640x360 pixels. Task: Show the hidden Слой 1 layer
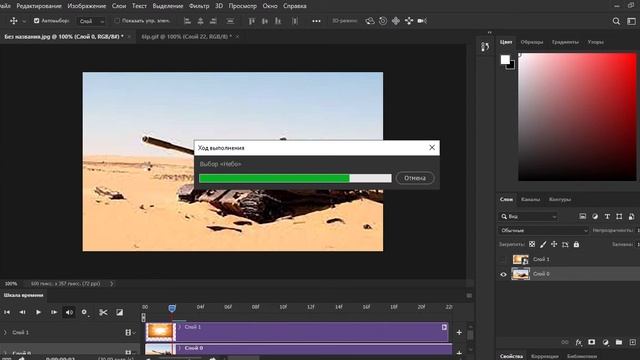[x=503, y=259]
